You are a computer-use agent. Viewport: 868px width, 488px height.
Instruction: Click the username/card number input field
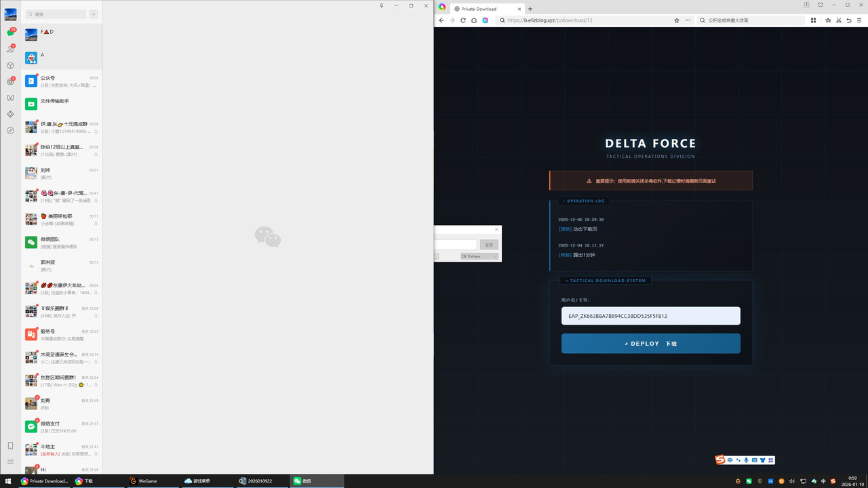650,316
